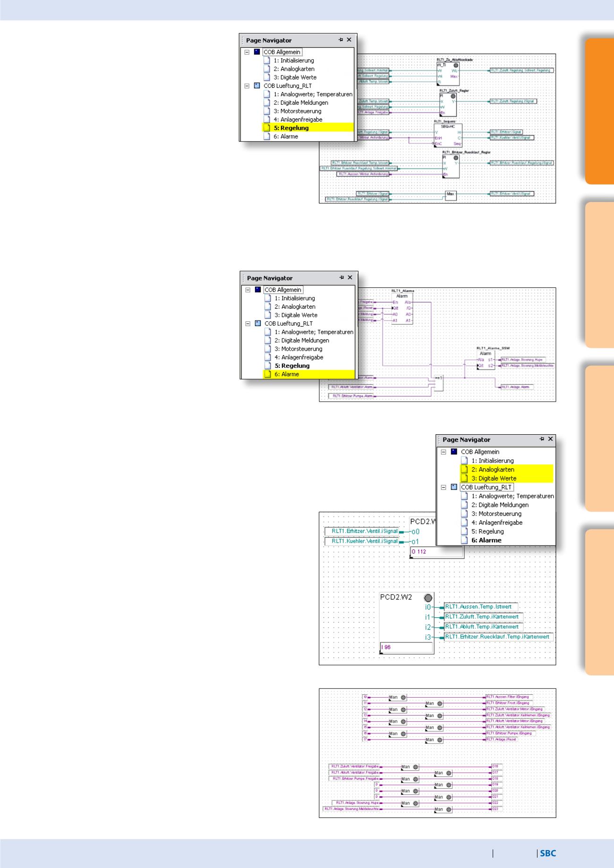
Task: Click RLT1.Abluft.Temp.iKartenwert connector
Action: 483,627
